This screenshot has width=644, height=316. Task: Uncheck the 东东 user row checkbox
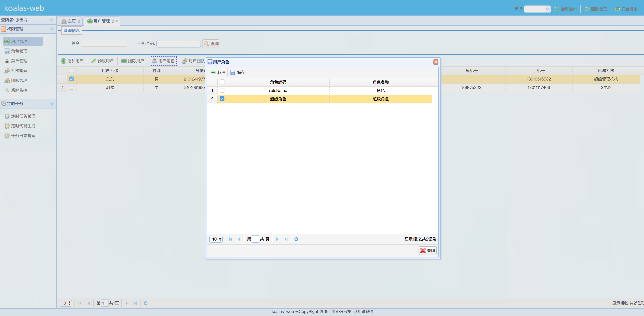(71, 79)
